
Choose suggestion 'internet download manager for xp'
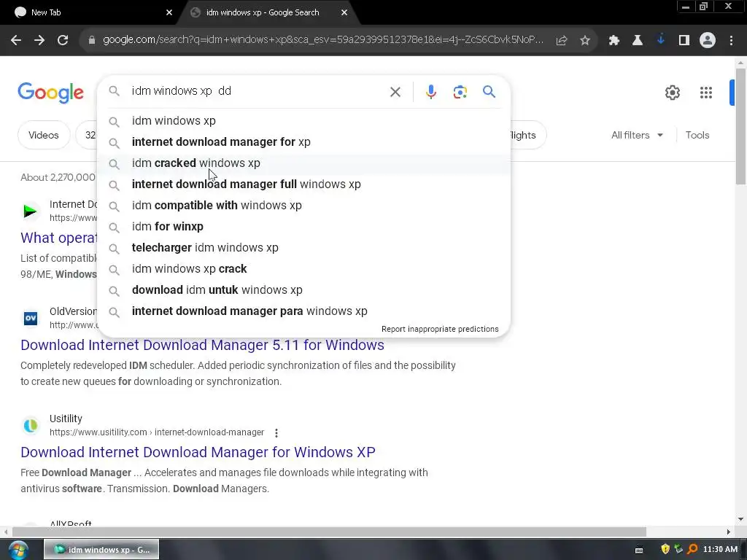pos(304,142)
